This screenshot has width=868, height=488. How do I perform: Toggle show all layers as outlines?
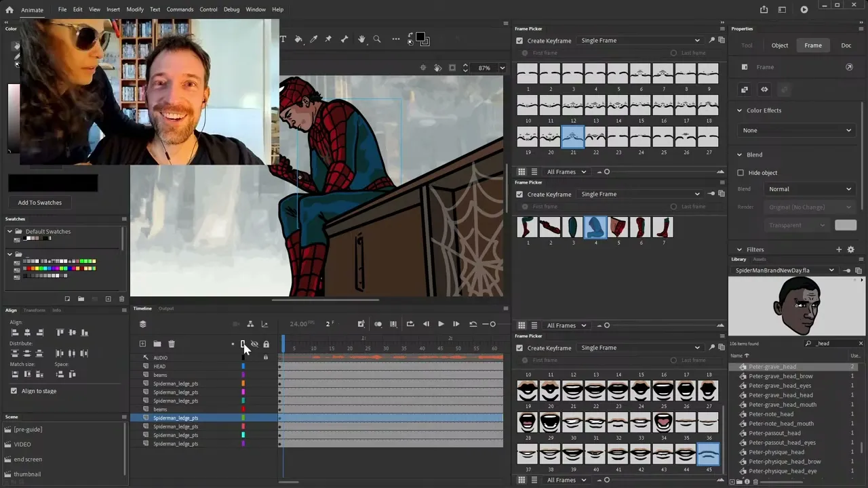tap(243, 344)
